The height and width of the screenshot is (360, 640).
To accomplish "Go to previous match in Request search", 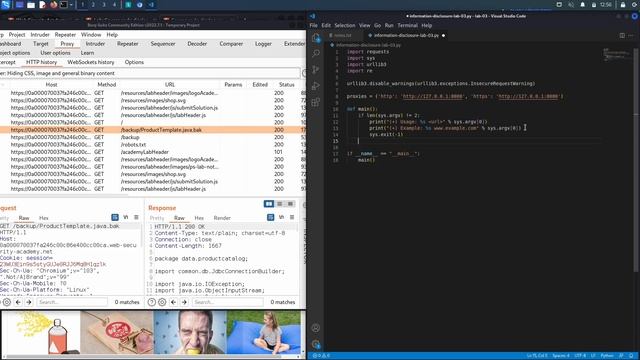I will (x=18, y=302).
